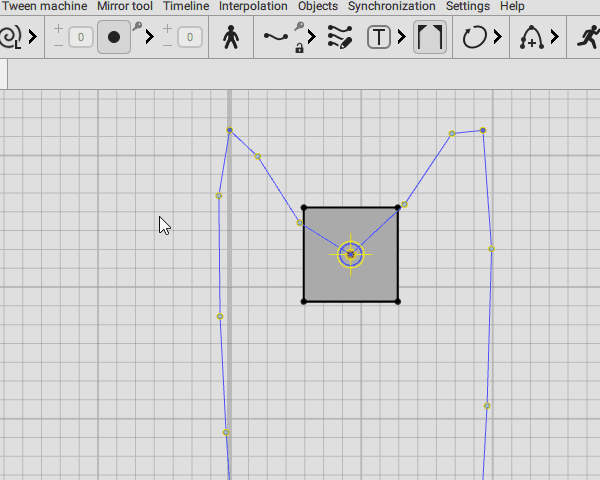Open the Tween machine menu

click(x=44, y=6)
